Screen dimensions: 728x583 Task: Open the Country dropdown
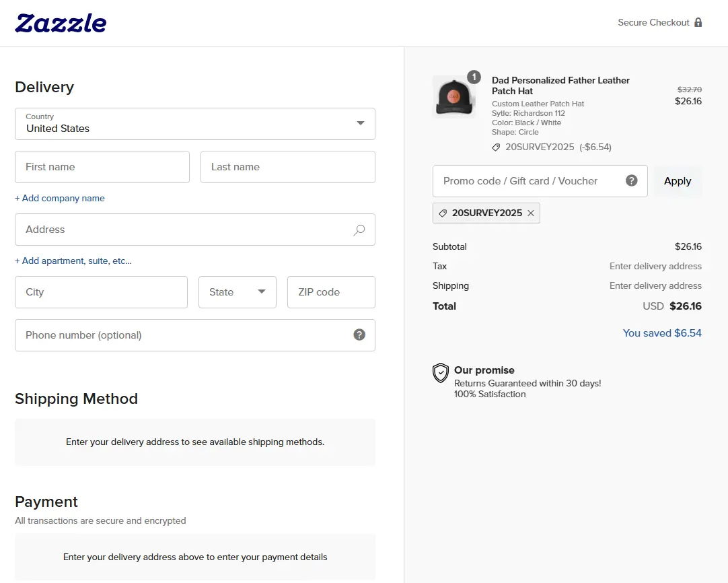[195, 124]
